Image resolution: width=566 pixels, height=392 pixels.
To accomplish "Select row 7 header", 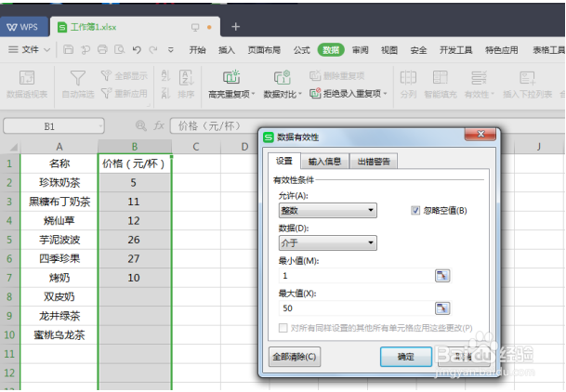I will (9, 278).
